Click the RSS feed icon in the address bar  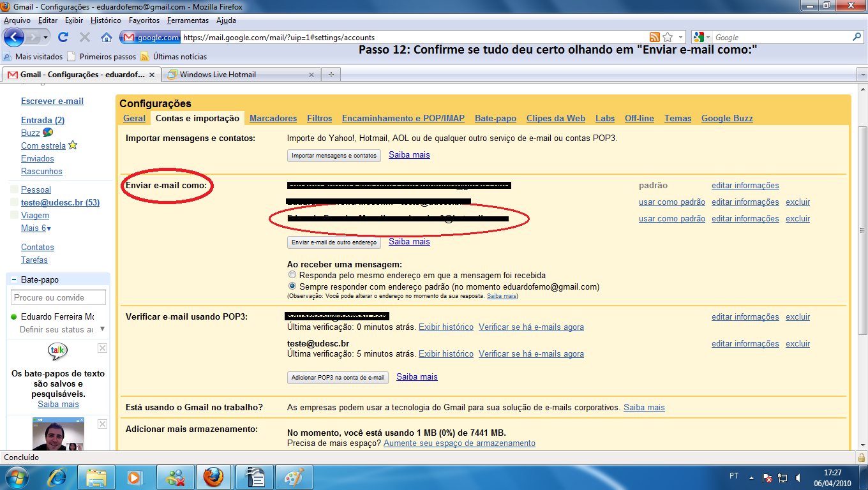[x=655, y=37]
